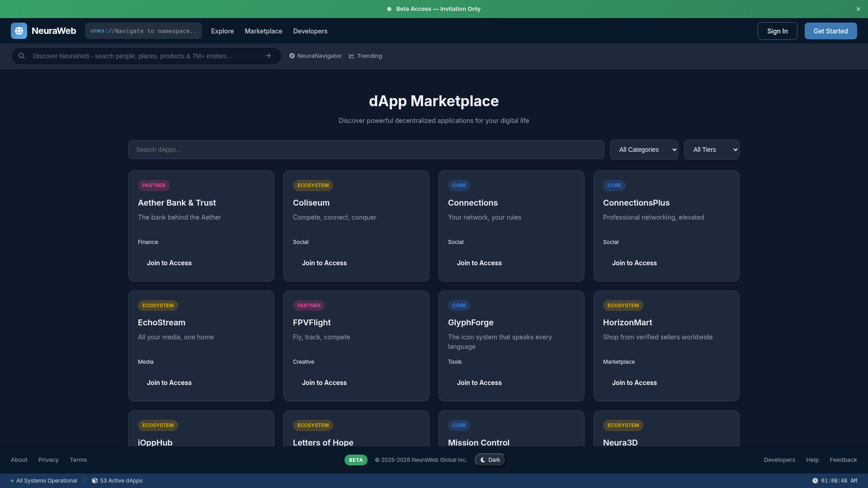Open the Terms footer link

click(78, 460)
